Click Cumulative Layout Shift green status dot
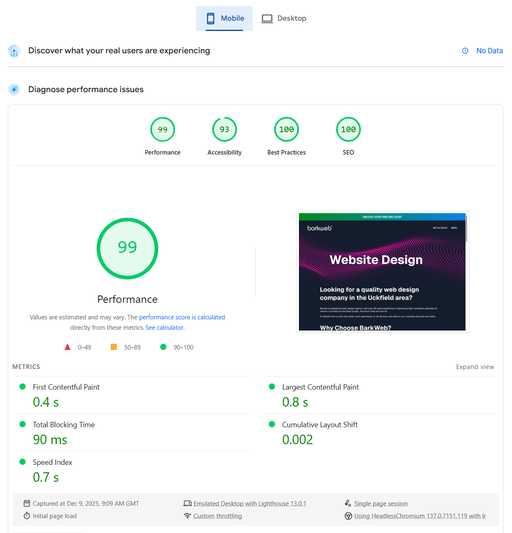Screen dimensions: 512x533 [272, 424]
